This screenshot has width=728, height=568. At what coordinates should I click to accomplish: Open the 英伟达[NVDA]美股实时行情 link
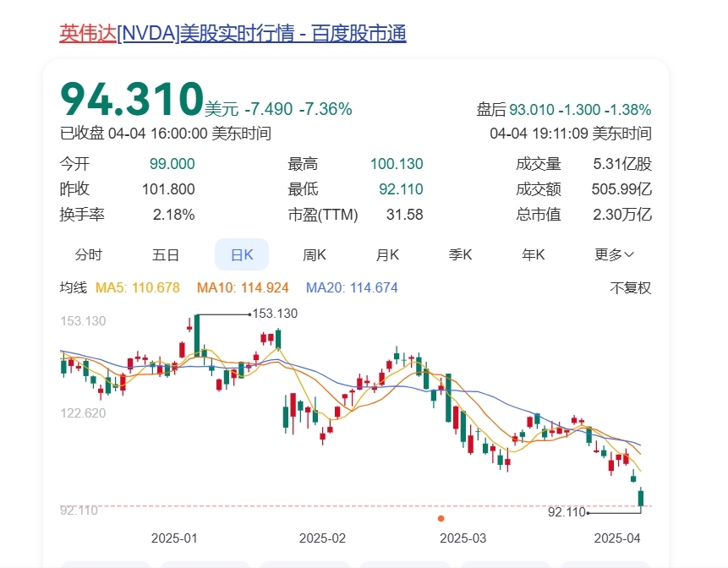(x=233, y=34)
